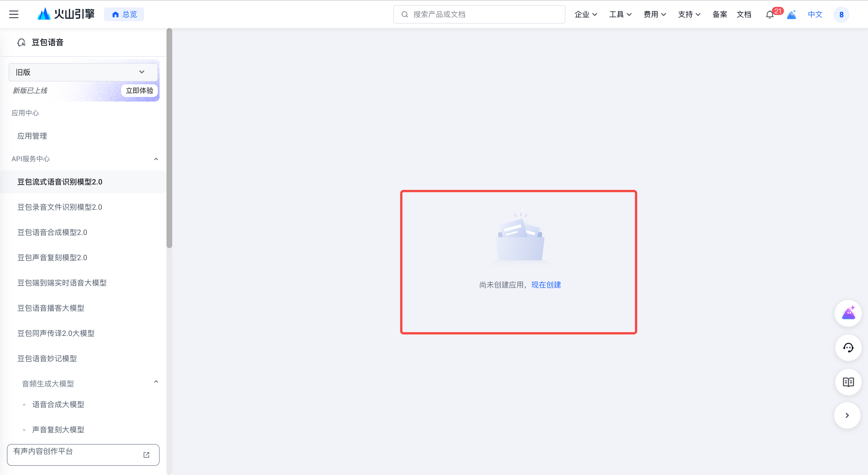868x475 pixels.
Task: Open 应用管理 in the sidebar
Action: [32, 136]
